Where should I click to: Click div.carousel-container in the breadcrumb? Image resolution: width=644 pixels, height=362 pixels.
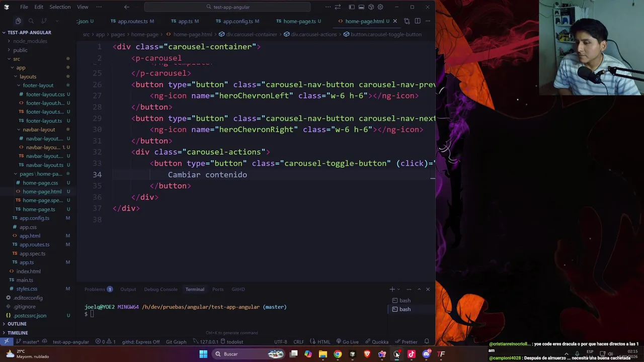[248, 34]
